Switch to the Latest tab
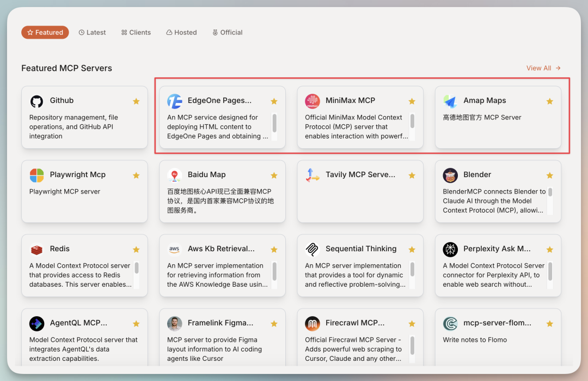588x381 pixels. click(x=92, y=32)
